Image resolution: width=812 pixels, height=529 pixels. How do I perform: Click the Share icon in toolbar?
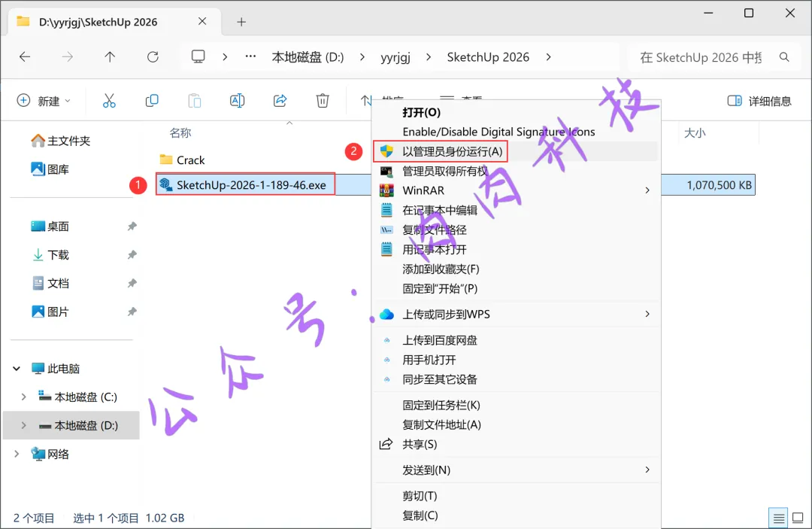coord(280,101)
